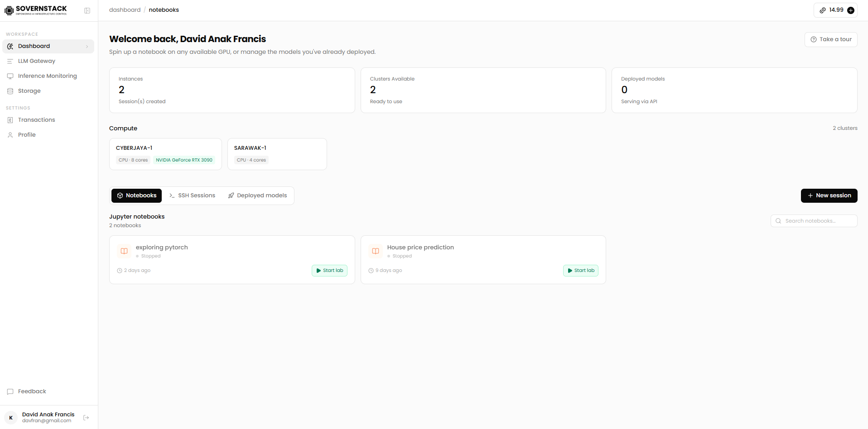Click the search magnifier icon
868x429 pixels.
point(778,221)
